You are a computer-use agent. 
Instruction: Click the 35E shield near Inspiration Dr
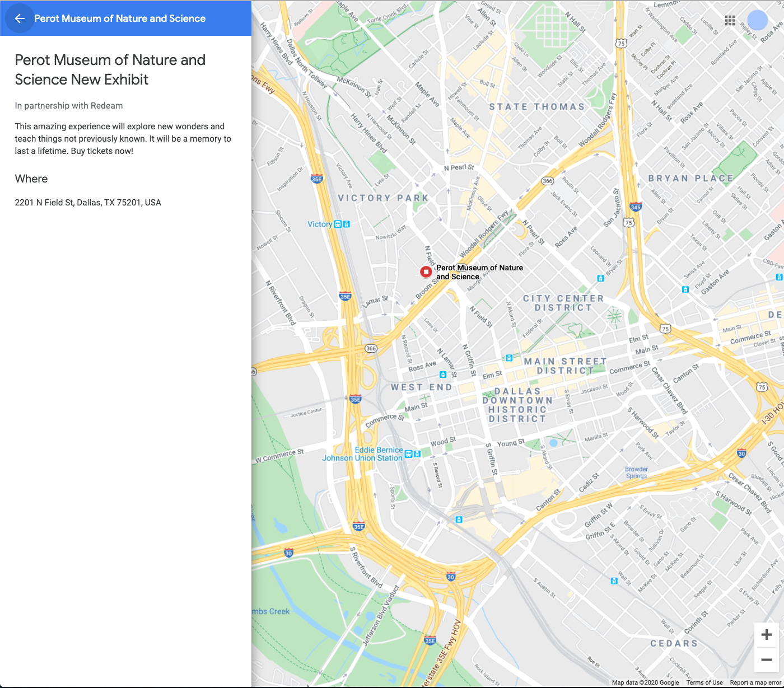pos(317,179)
